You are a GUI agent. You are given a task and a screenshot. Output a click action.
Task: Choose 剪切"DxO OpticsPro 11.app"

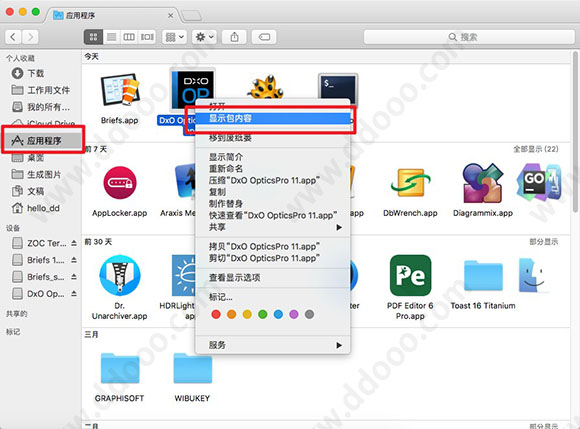click(x=273, y=258)
